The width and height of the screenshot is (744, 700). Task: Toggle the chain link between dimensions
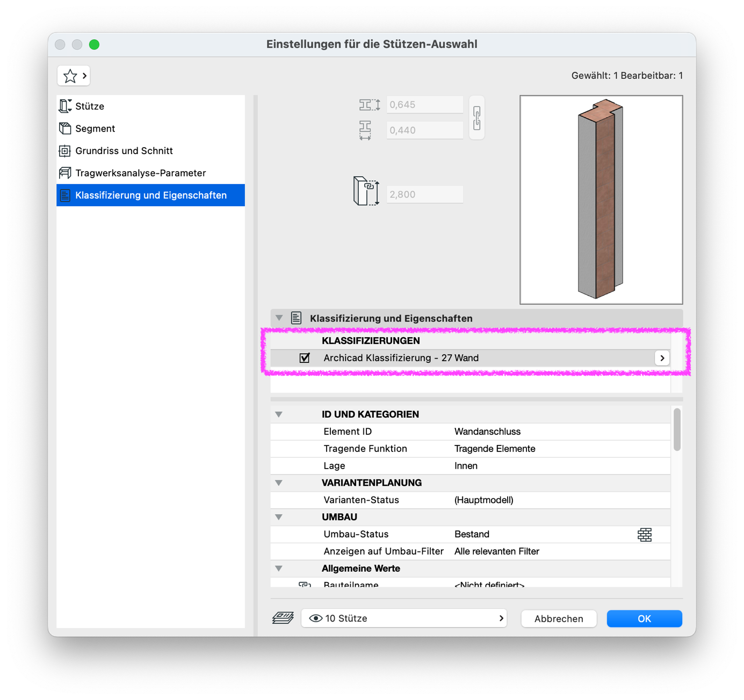(x=476, y=118)
